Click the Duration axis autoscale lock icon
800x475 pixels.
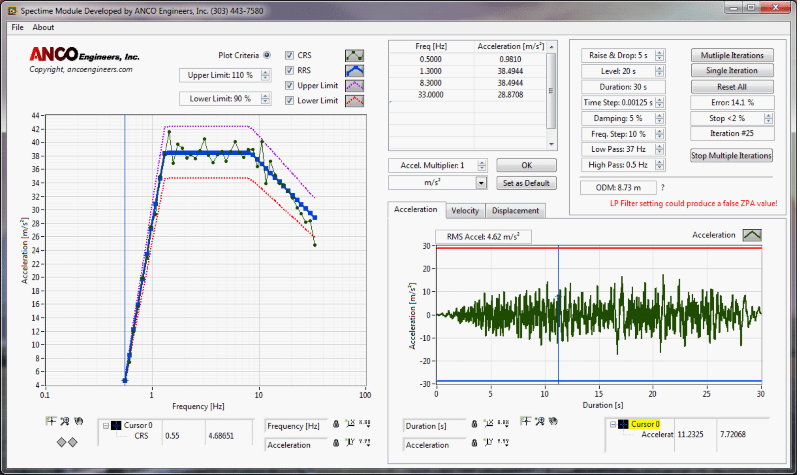click(474, 425)
